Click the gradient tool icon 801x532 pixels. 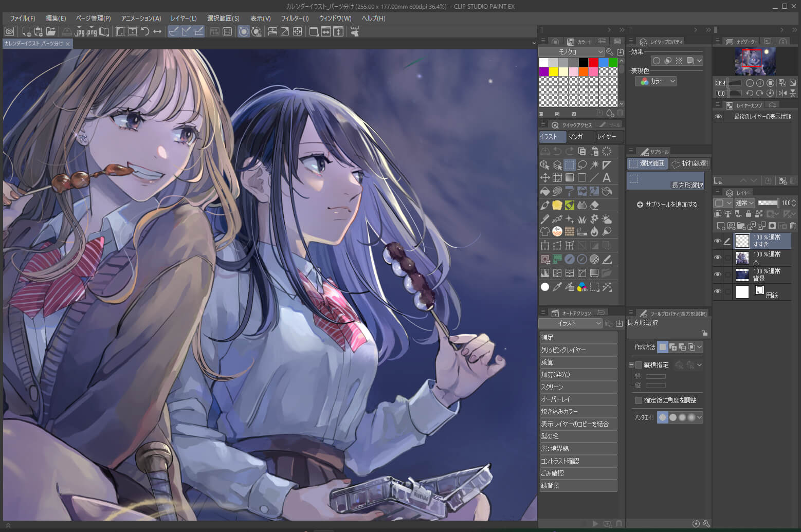point(570,178)
